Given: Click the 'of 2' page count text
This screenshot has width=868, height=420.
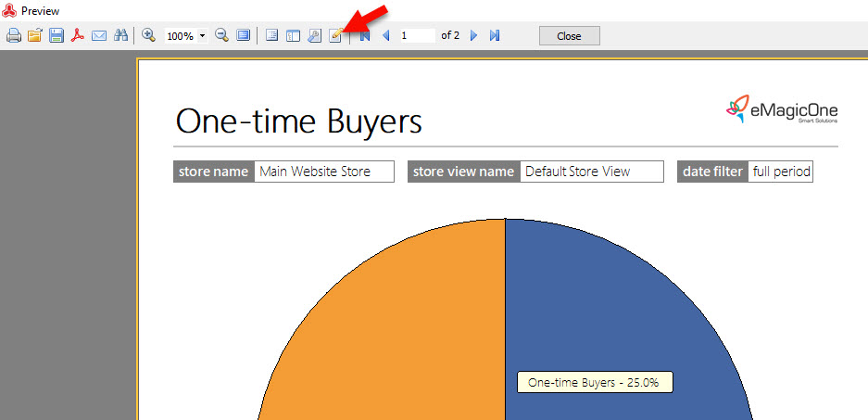Looking at the screenshot, I should point(450,35).
